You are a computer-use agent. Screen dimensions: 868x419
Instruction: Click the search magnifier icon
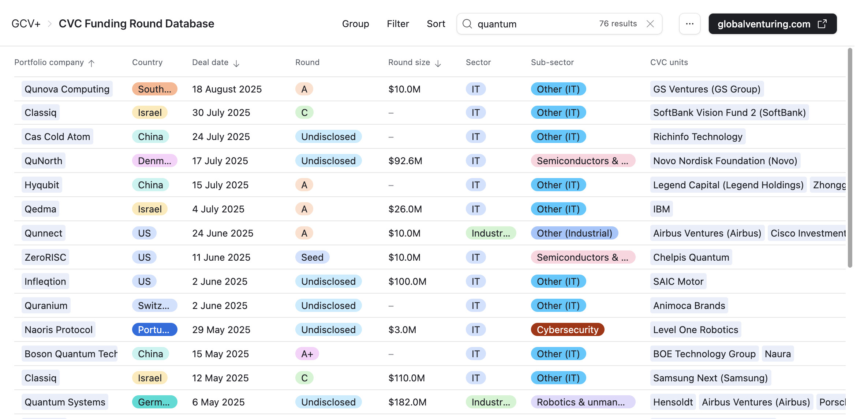coord(467,24)
